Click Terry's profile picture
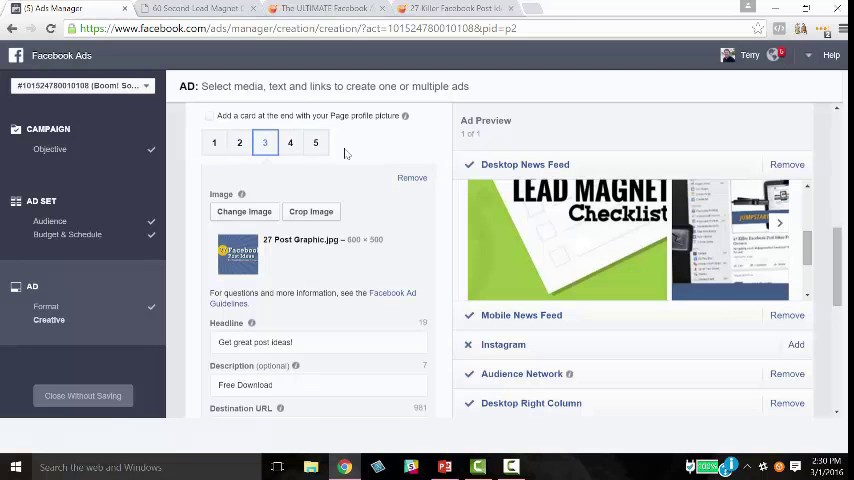854x480 pixels. click(727, 55)
